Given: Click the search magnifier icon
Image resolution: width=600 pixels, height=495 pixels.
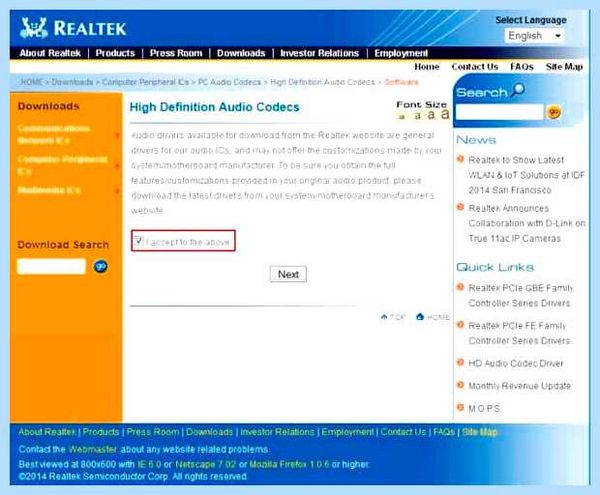Looking at the screenshot, I should 517,90.
